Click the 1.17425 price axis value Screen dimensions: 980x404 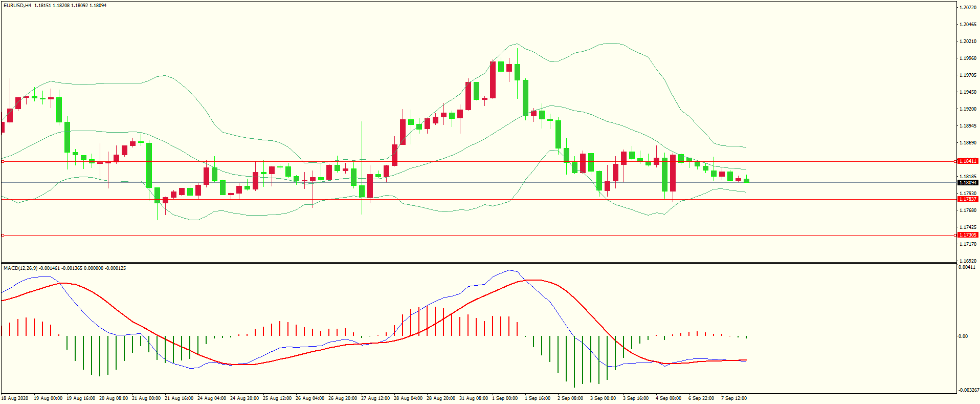(x=968, y=227)
